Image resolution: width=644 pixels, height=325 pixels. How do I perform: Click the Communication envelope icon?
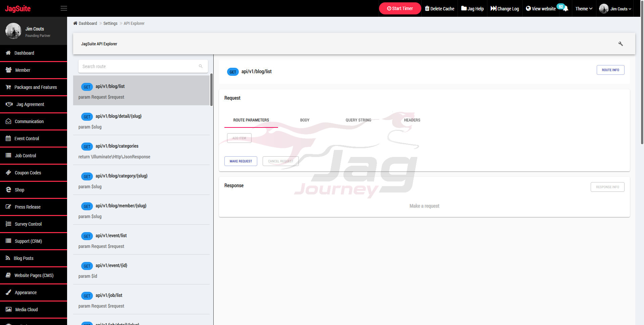(x=8, y=121)
